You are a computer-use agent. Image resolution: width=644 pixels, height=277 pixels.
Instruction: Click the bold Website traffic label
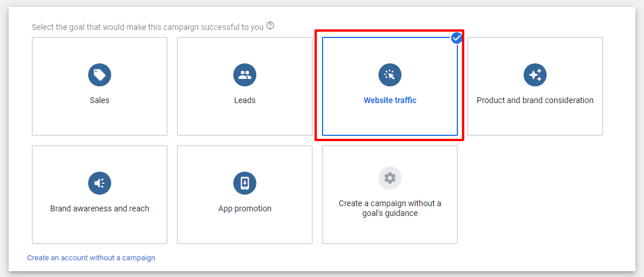[x=390, y=100]
